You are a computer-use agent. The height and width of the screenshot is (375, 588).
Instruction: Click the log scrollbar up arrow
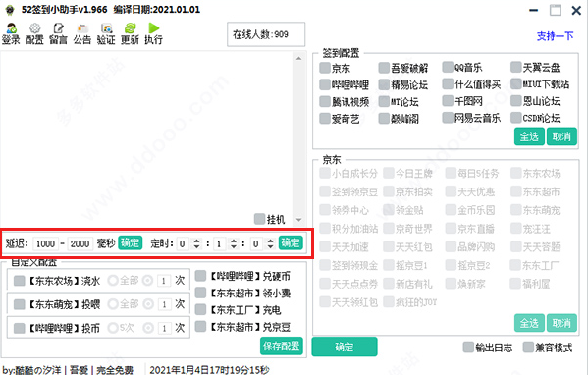(298, 58)
